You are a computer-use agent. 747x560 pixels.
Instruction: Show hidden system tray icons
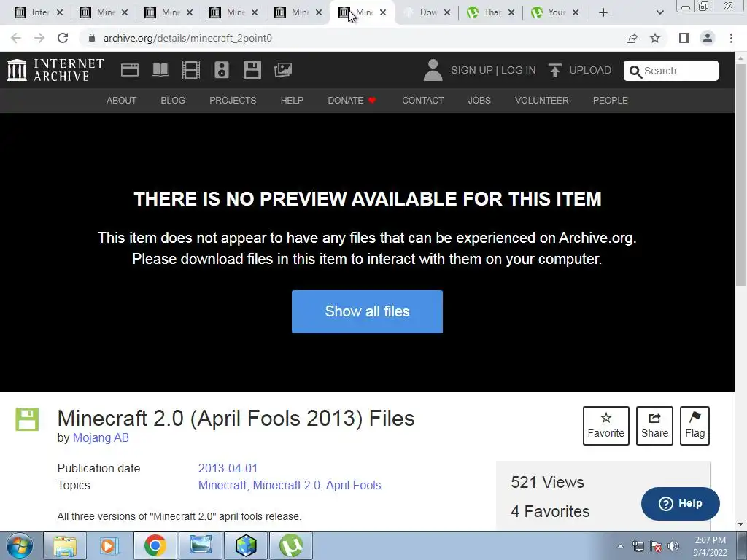pos(620,546)
